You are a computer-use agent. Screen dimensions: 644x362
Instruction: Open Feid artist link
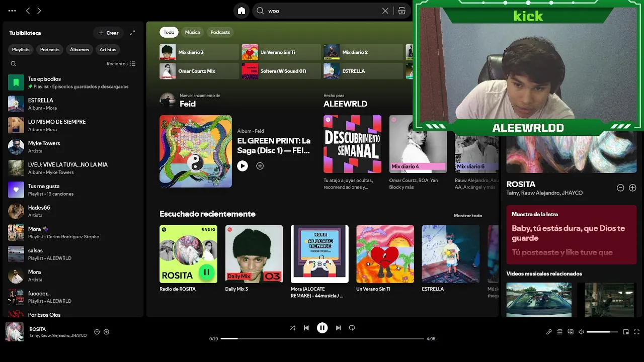tap(188, 104)
